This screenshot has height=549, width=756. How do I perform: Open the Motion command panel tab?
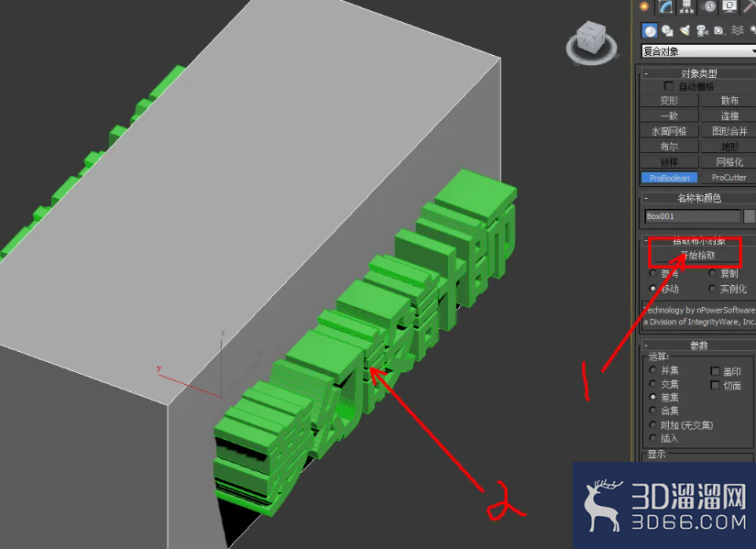(709, 6)
